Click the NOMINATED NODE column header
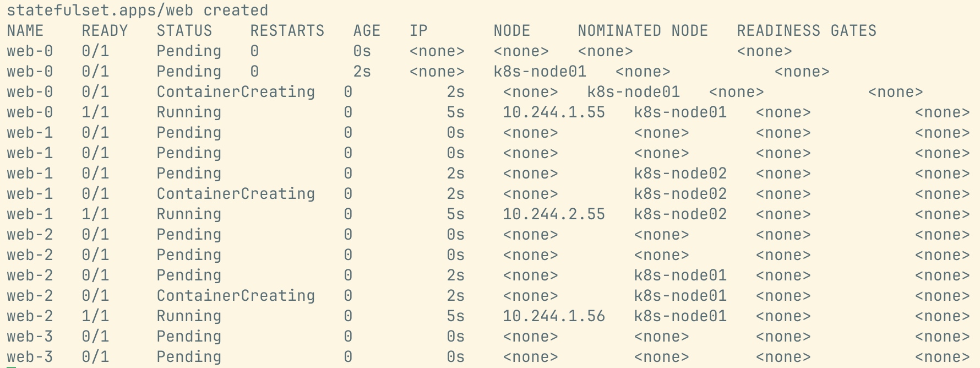 (643, 31)
